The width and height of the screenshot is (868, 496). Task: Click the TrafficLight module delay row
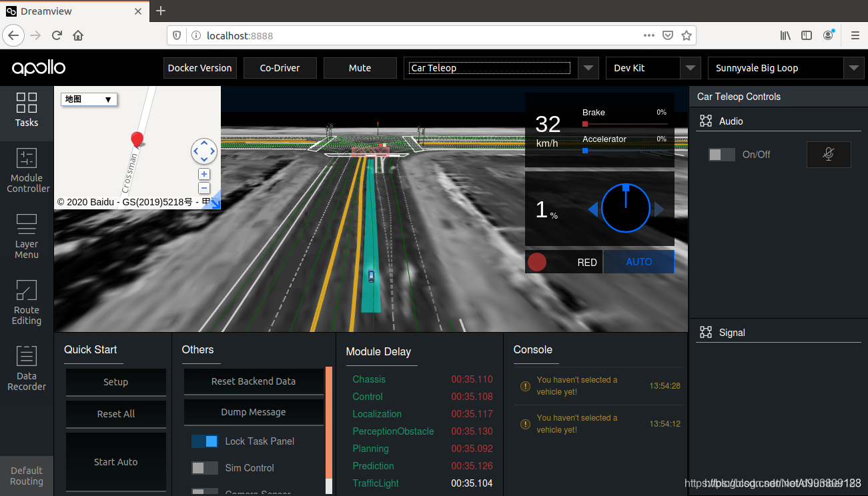422,483
